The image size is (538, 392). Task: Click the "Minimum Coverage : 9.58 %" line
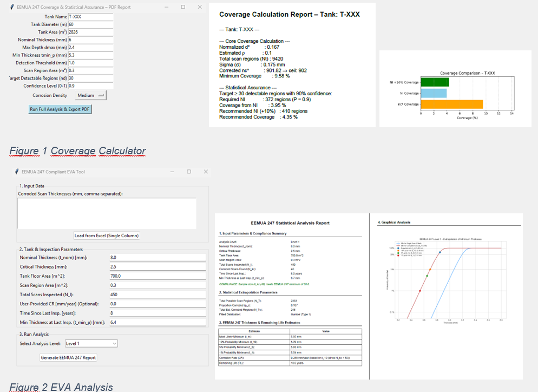254,76
